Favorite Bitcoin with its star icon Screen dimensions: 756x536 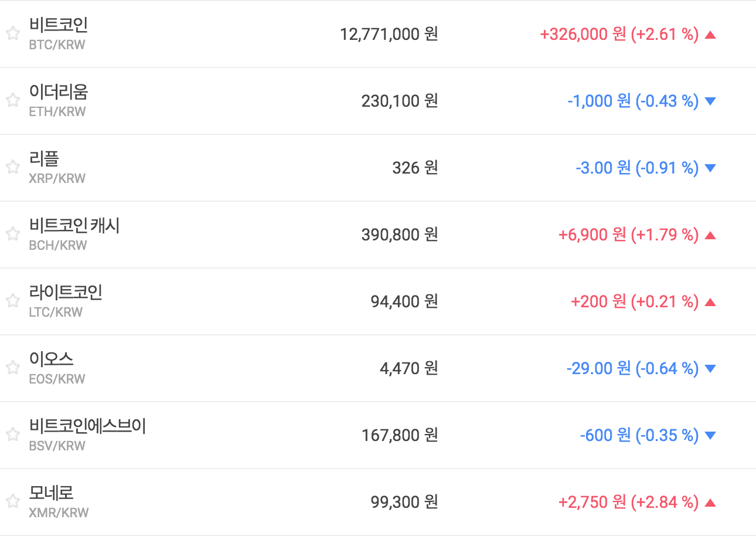point(13,34)
